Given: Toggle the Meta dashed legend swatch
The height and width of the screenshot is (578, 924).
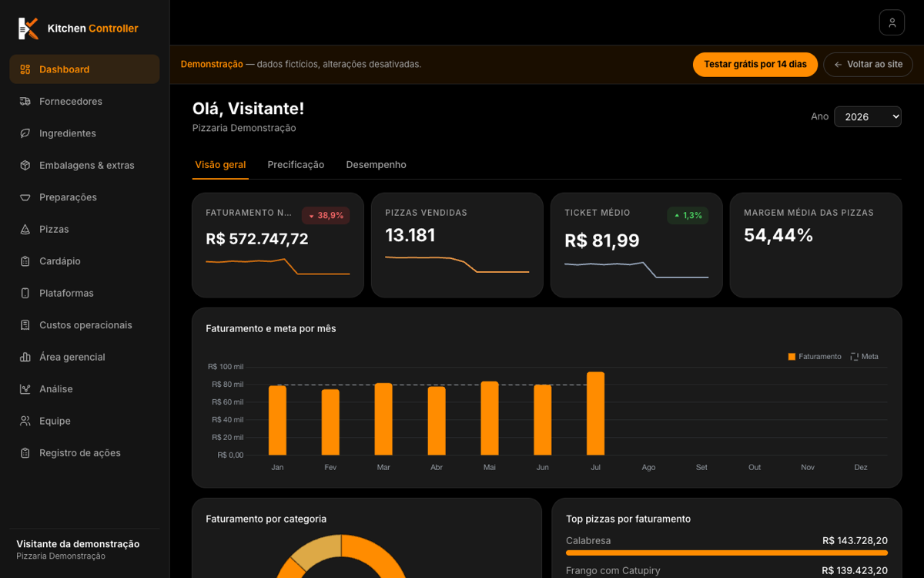Looking at the screenshot, I should pos(855,357).
